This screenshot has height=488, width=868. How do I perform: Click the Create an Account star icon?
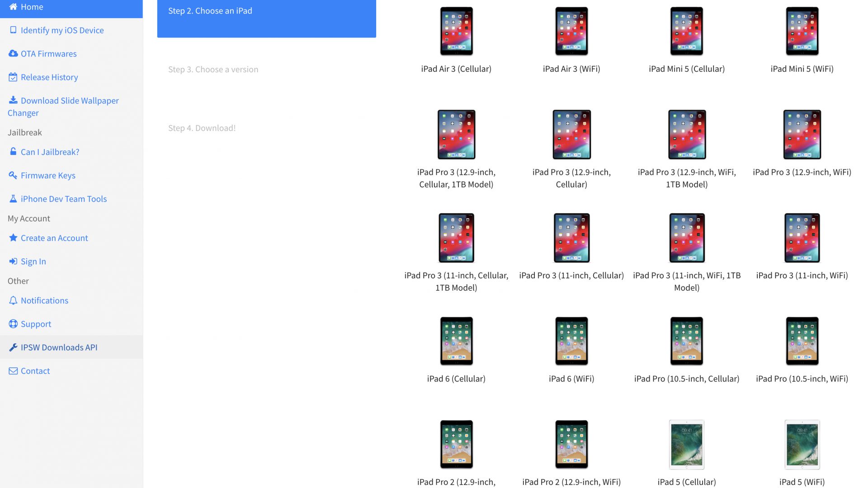click(x=13, y=237)
